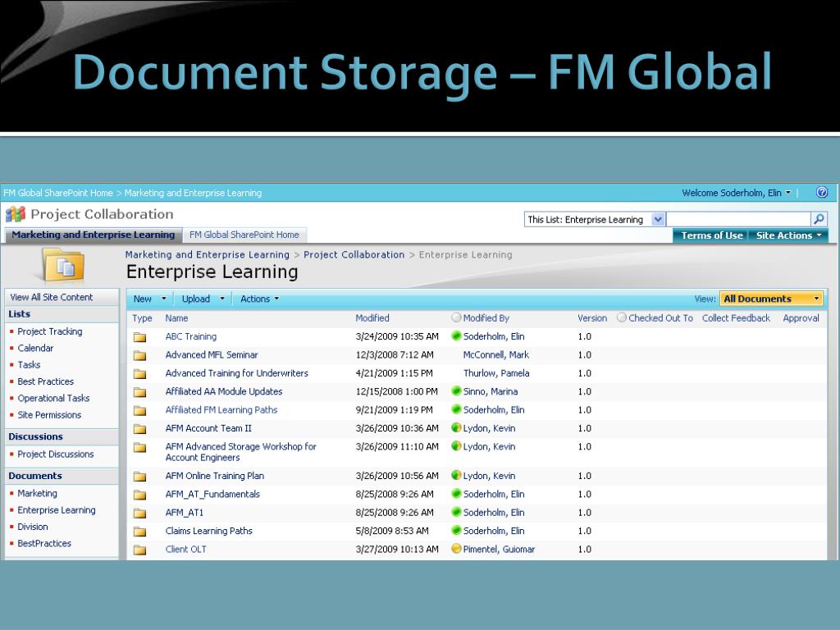This screenshot has width=840, height=630.
Task: Open Affiliated FM Learning Paths folder icon
Action: [x=139, y=410]
